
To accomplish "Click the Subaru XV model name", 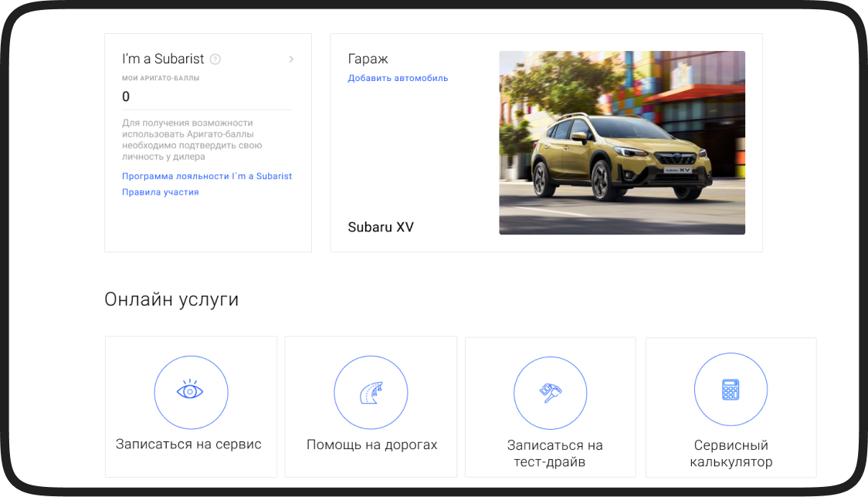I will pyautogui.click(x=381, y=227).
